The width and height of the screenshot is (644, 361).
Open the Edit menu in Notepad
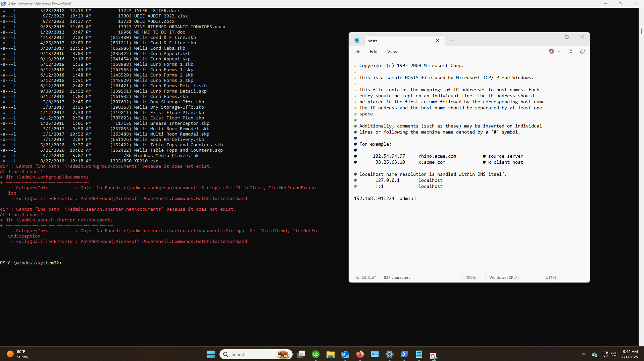374,52
